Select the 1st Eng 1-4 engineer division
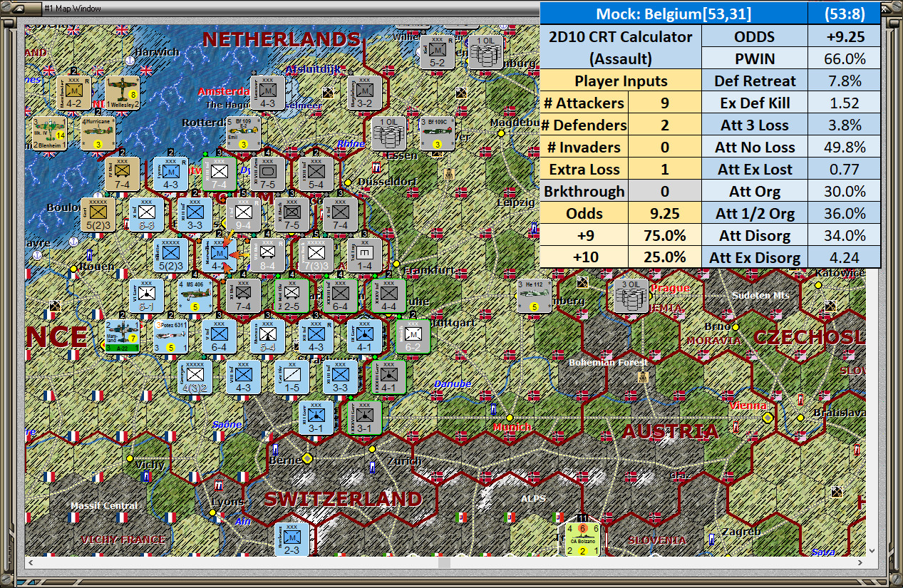Image resolution: width=903 pixels, height=588 pixels. click(365, 256)
